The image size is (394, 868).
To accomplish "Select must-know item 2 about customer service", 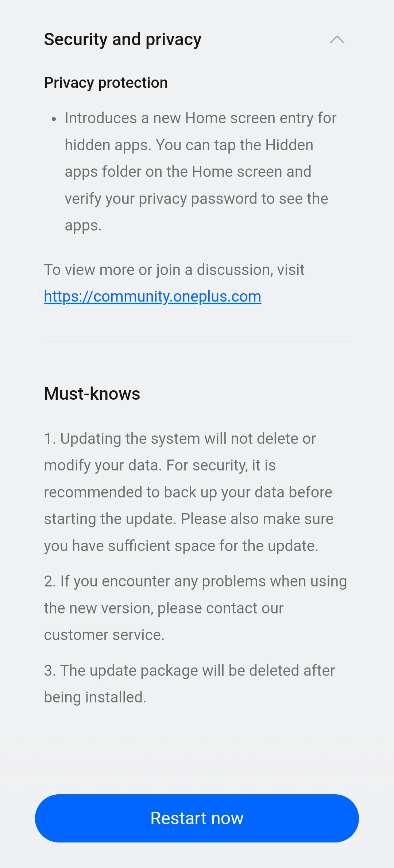I will pos(196,608).
